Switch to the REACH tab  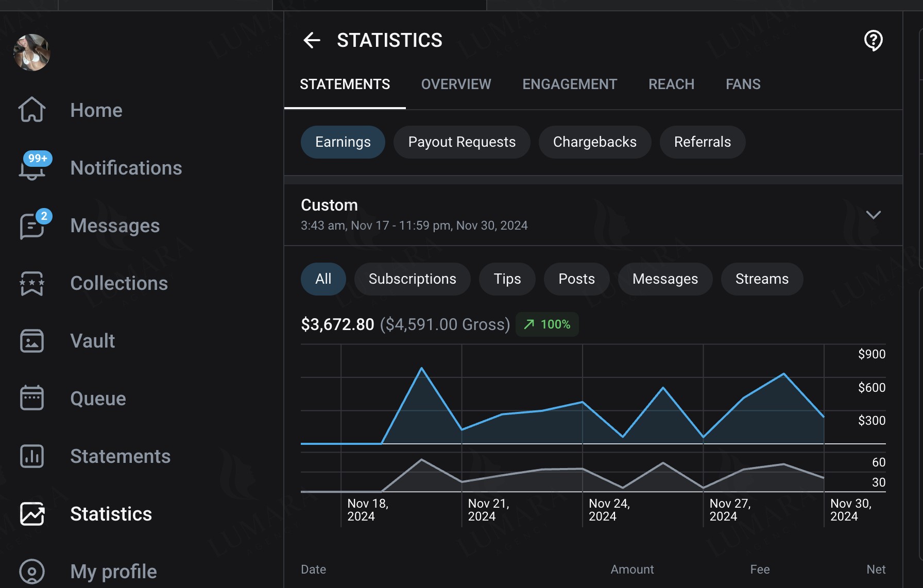[671, 84]
